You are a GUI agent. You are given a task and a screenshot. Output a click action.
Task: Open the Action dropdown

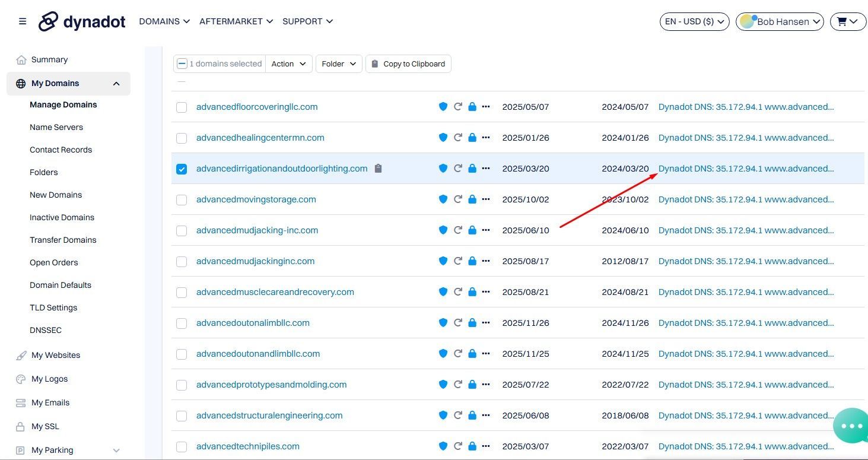pyautogui.click(x=289, y=64)
